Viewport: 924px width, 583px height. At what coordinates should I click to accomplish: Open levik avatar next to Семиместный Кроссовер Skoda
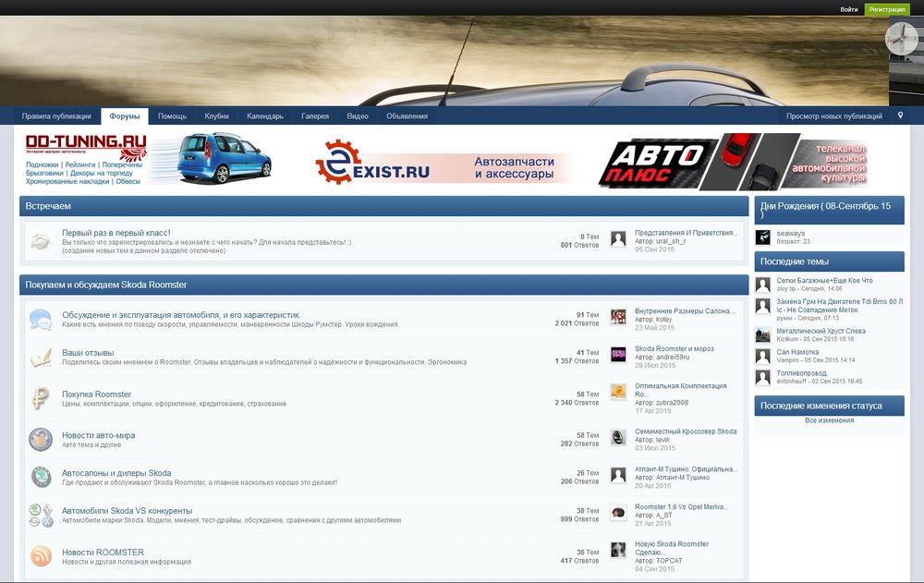[618, 437]
